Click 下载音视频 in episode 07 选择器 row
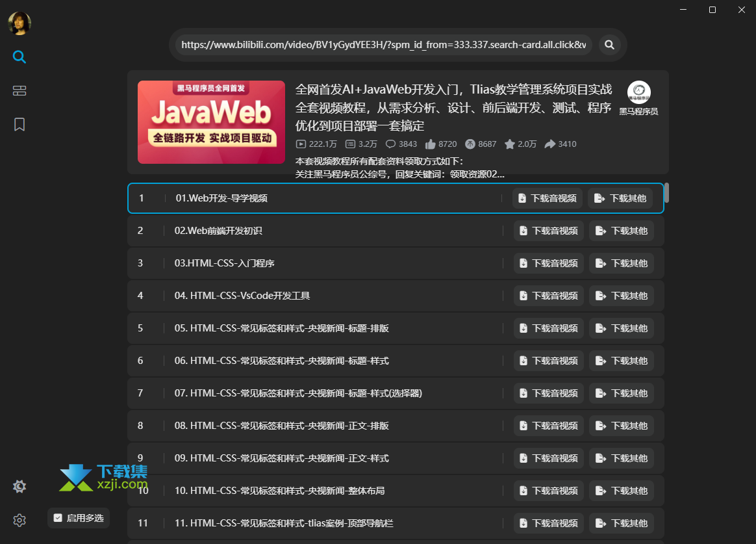Screen dimensions: 756x544 [549, 393]
